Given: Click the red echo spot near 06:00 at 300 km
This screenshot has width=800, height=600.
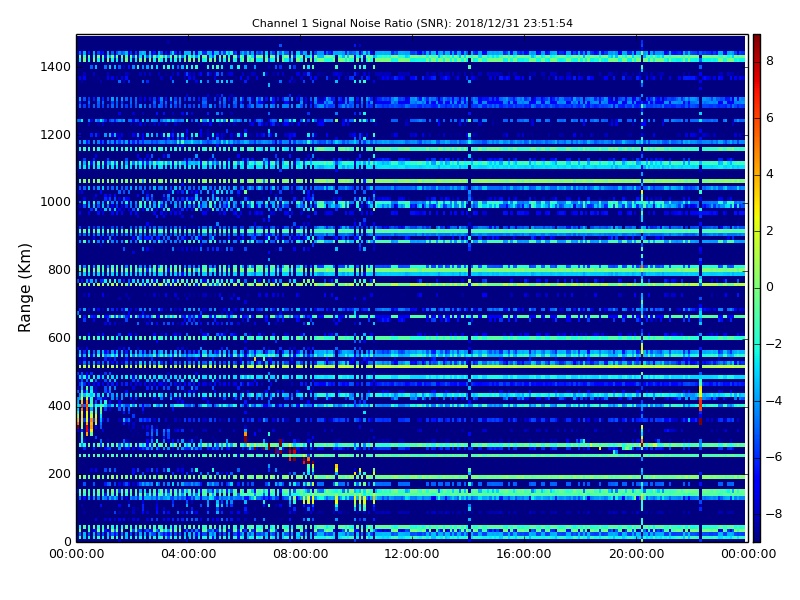Looking at the screenshot, I should pos(245,436).
